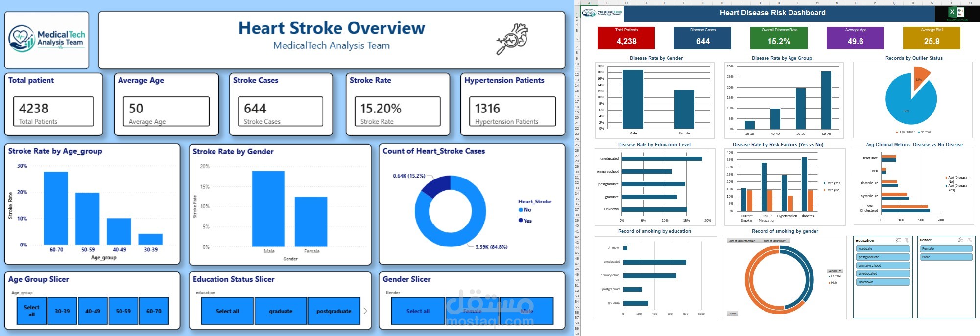980x336 pixels.
Task: Select the 60-70 age group slicer tile
Action: click(154, 311)
